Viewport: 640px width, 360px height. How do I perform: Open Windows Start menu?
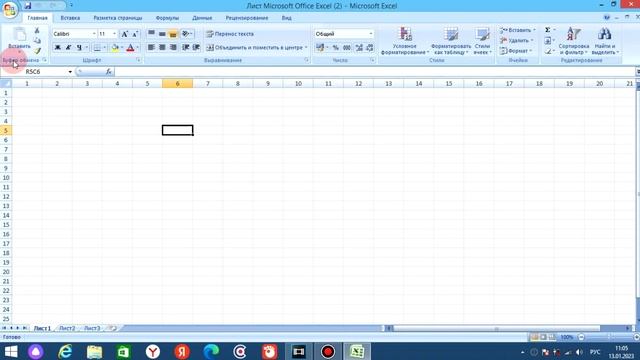tap(11, 351)
